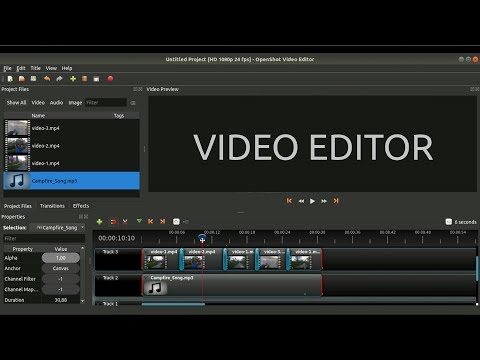Click the Redo arrow in the toolbar
Screen dimensions: 480x360
click(x=59, y=79)
